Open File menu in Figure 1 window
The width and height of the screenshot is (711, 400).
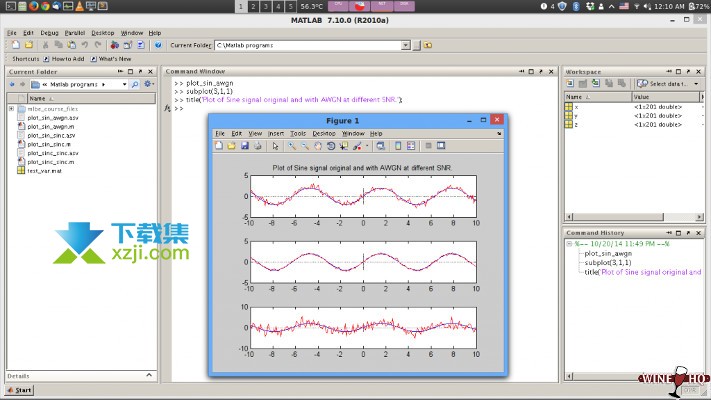click(x=220, y=133)
